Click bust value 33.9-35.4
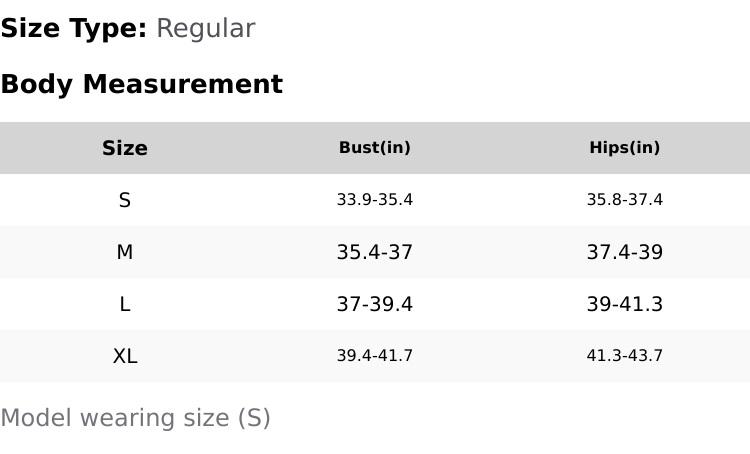This screenshot has width=750, height=454. point(375,199)
